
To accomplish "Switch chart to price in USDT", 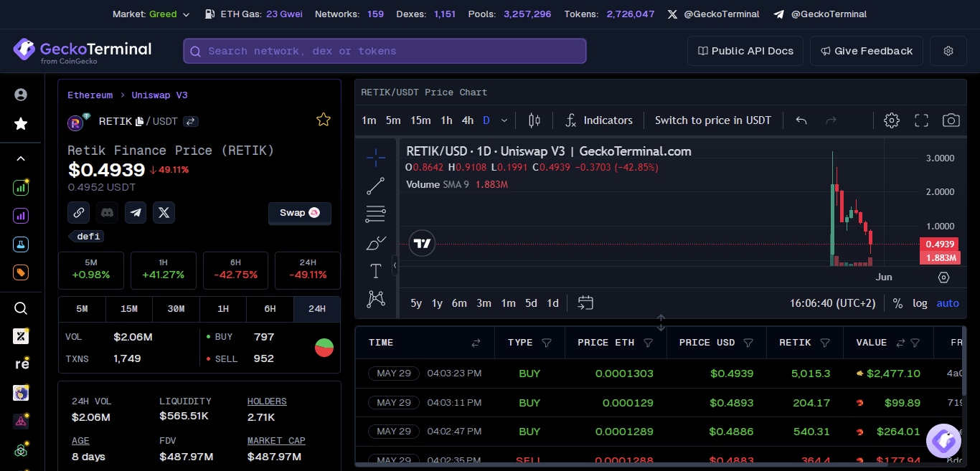I will [713, 120].
